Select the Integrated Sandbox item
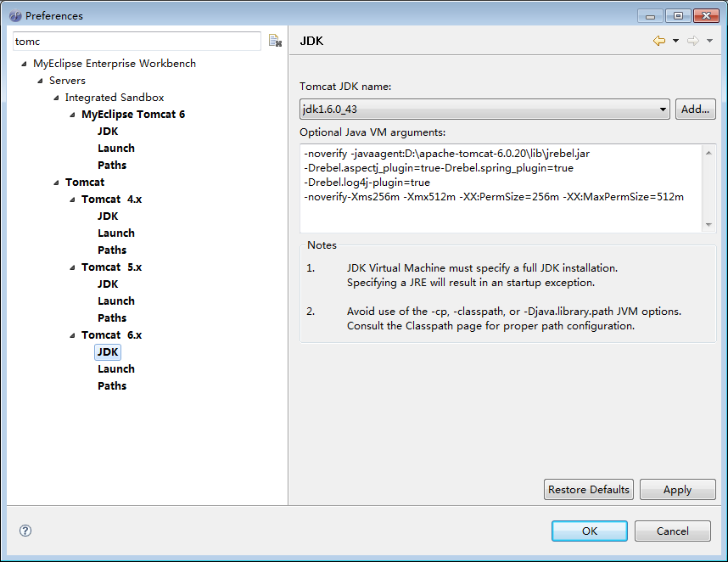 [x=115, y=98]
